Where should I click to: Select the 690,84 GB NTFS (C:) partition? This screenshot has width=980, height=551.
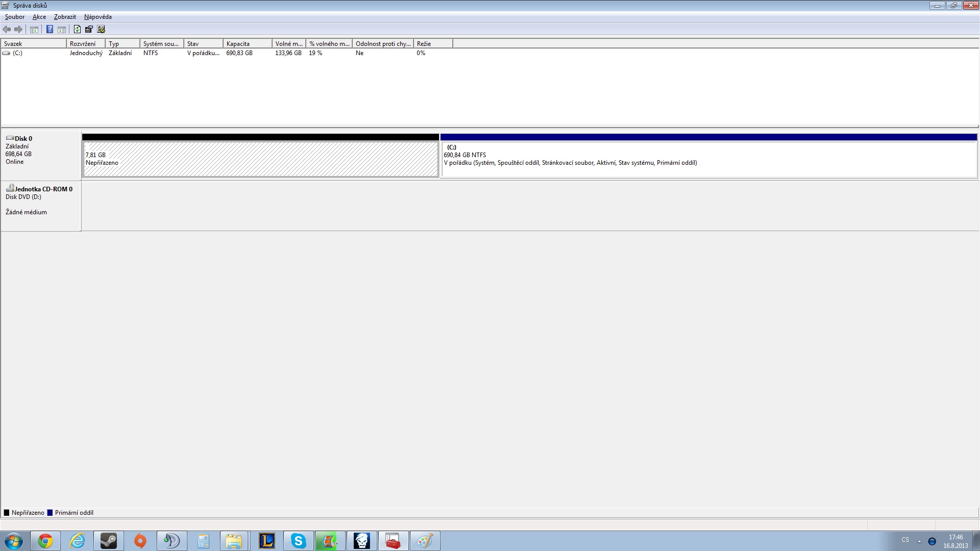point(708,159)
